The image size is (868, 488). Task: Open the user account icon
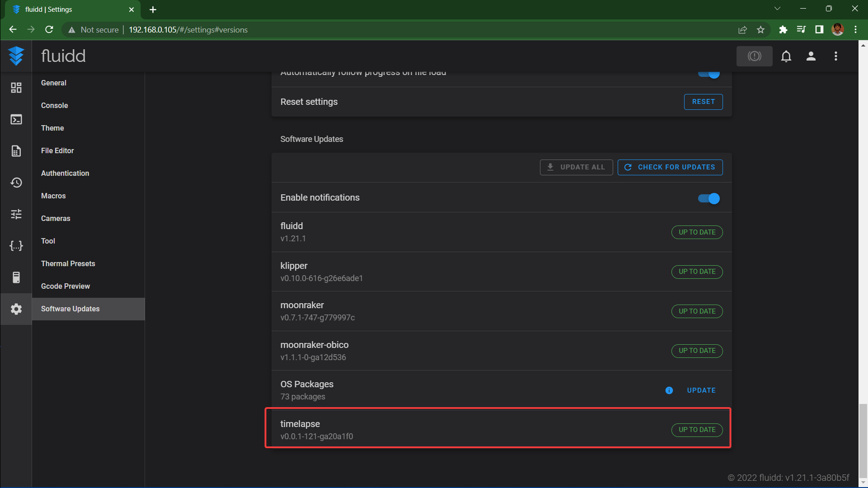coord(811,56)
